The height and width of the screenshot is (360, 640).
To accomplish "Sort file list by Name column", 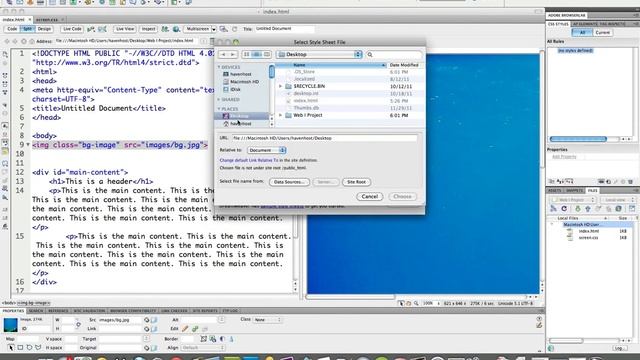I will [x=331, y=65].
